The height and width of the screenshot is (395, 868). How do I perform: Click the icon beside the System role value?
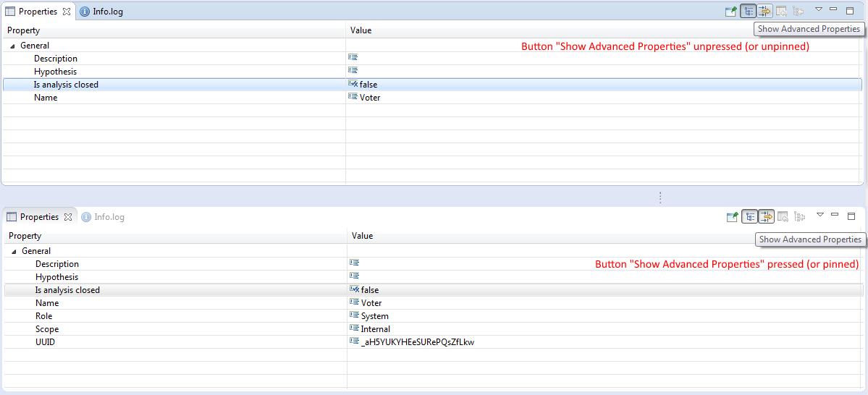point(355,315)
